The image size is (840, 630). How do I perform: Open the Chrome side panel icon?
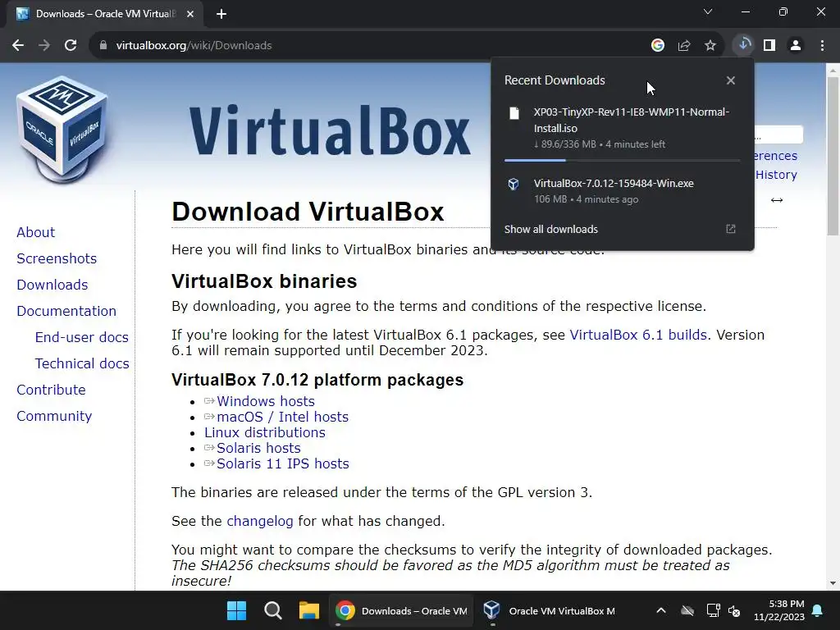pyautogui.click(x=769, y=46)
